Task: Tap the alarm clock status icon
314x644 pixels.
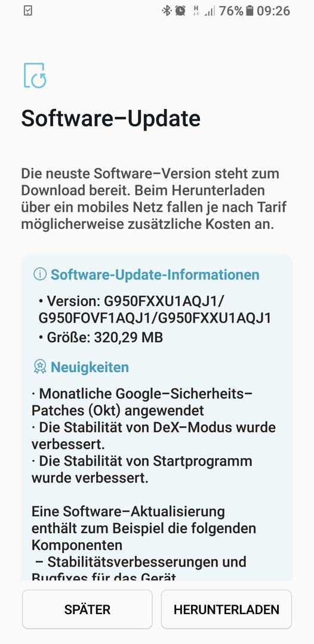Action: 180,11
